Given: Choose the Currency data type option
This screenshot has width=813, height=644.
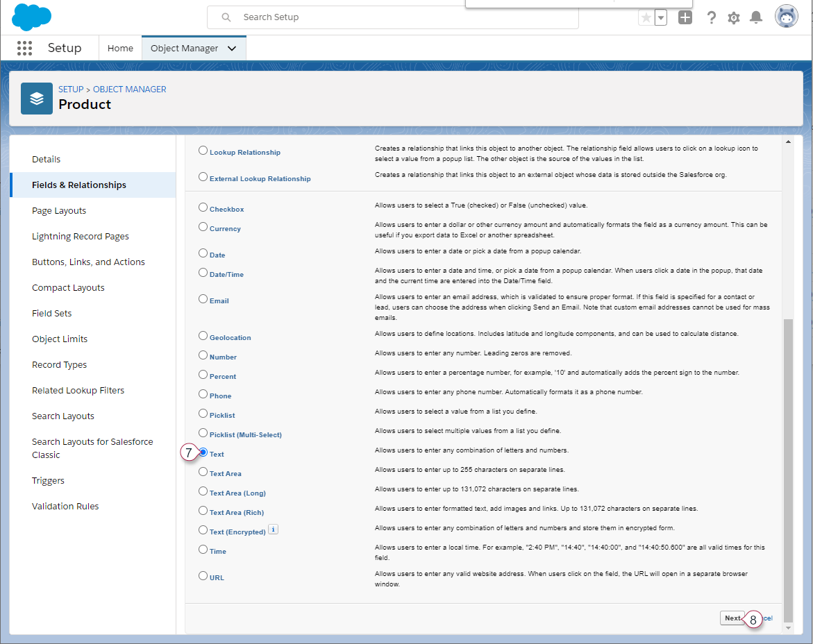Looking at the screenshot, I should tap(203, 227).
